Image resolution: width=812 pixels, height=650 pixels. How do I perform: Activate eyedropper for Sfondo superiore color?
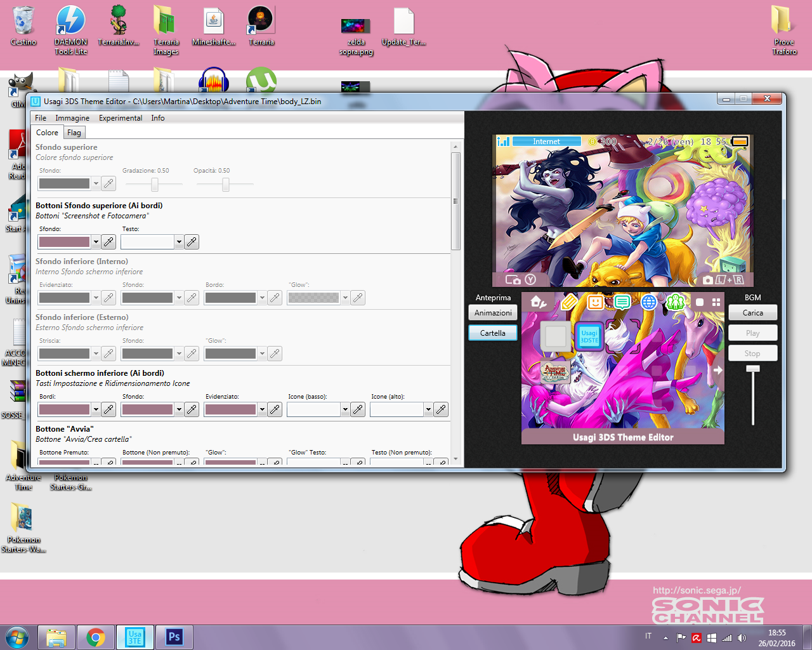(x=109, y=183)
